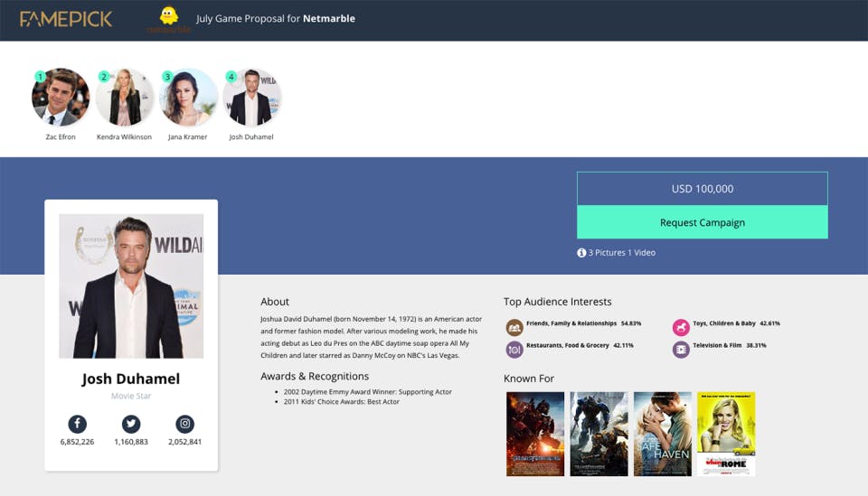Select Kendra Wilkinson's avatar
This screenshot has width=868, height=496.
pos(124,98)
